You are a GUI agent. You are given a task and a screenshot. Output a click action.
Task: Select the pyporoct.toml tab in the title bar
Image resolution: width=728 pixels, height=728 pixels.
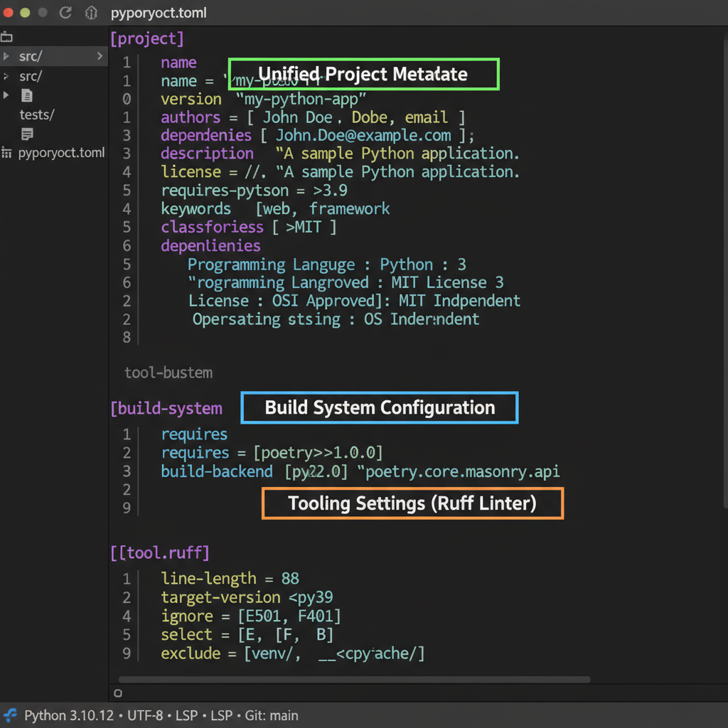point(158,12)
